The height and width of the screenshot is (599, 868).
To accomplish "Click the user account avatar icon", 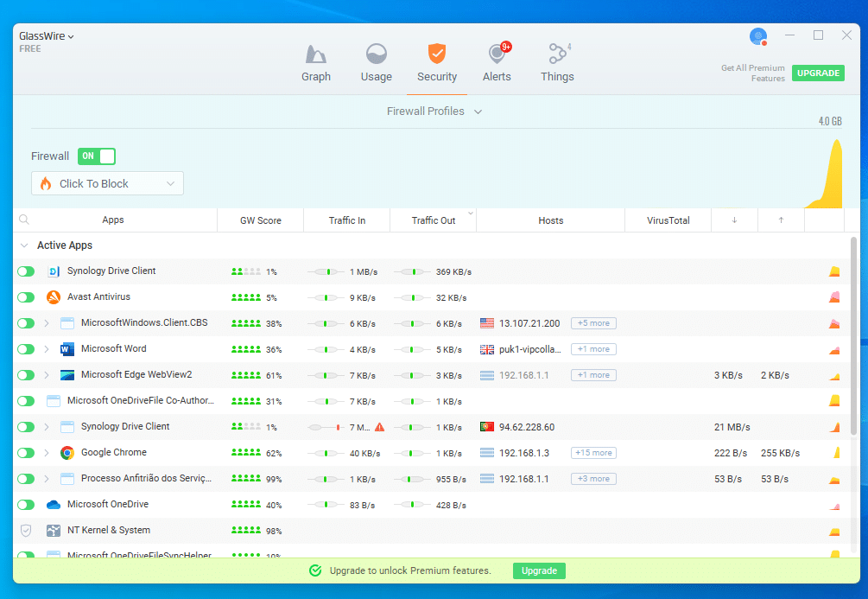I will point(758,36).
